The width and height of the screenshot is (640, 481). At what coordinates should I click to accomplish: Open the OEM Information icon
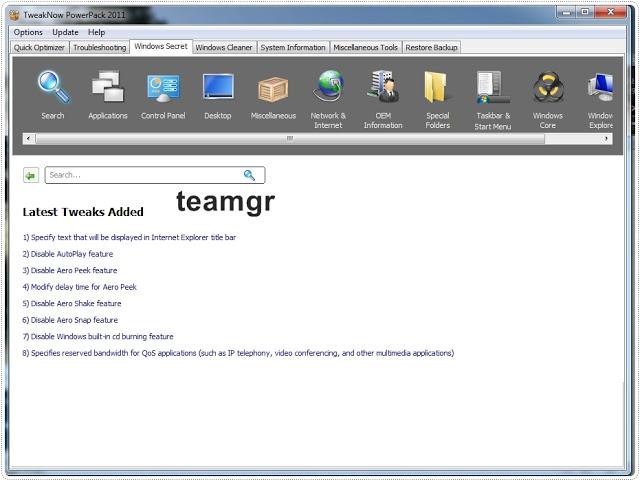point(383,86)
